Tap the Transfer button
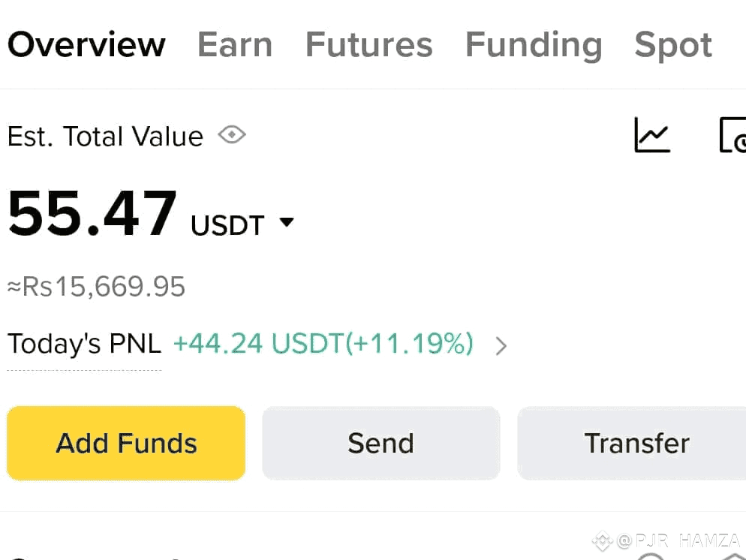 [632, 443]
